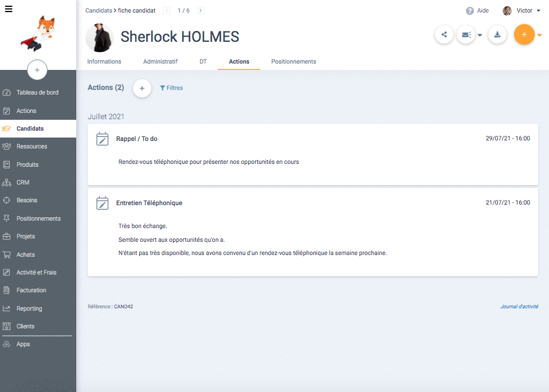Screen dimensions: 549x392
Task: Open Reporting in the sidebar
Action: 38,308
